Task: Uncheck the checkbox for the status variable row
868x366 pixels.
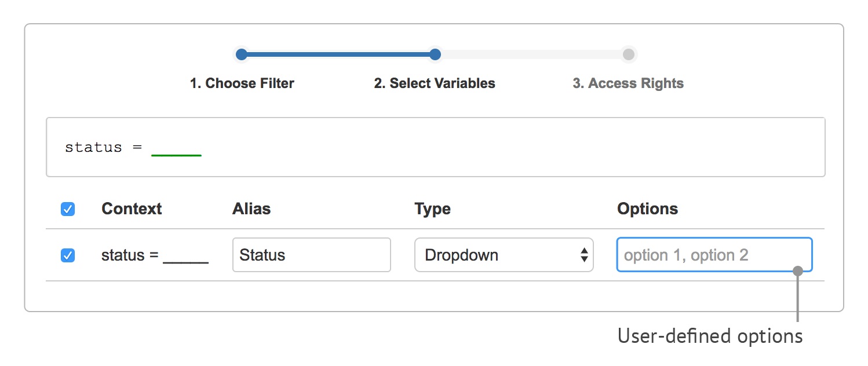Action: (67, 255)
